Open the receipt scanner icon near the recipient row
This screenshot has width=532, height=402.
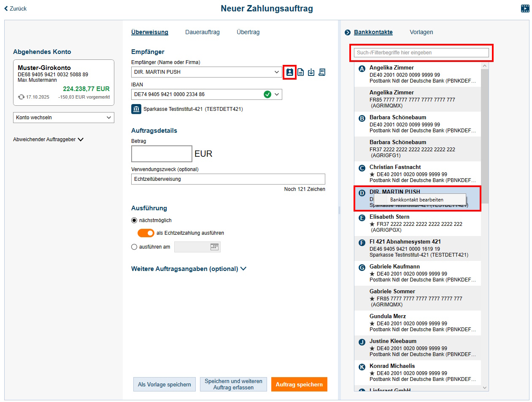tap(322, 72)
